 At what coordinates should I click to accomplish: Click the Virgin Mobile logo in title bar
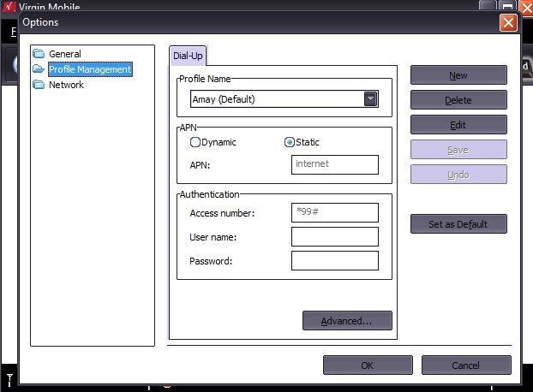[x=9, y=8]
